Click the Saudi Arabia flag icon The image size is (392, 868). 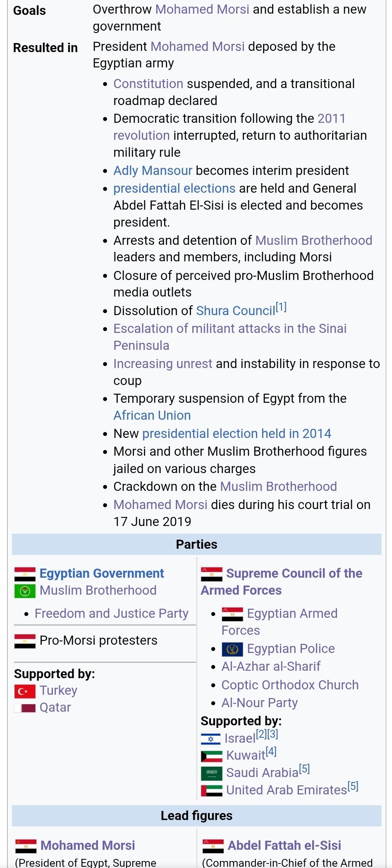[x=211, y=773]
